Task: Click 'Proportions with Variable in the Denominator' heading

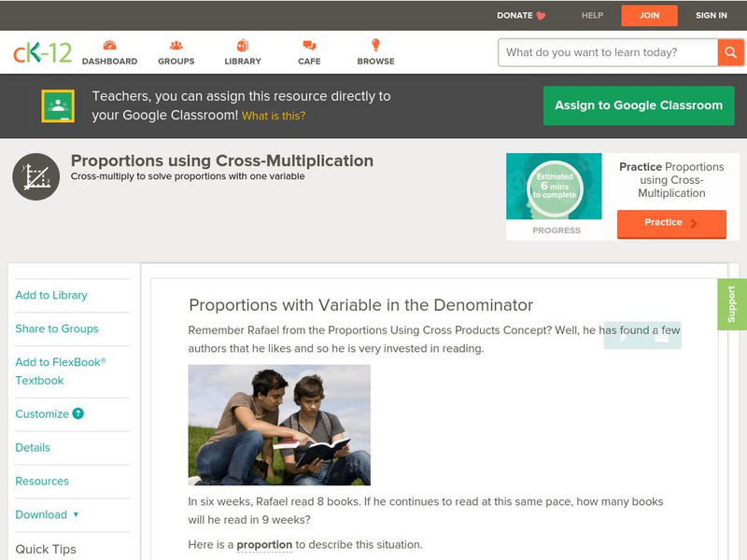Action: click(361, 305)
